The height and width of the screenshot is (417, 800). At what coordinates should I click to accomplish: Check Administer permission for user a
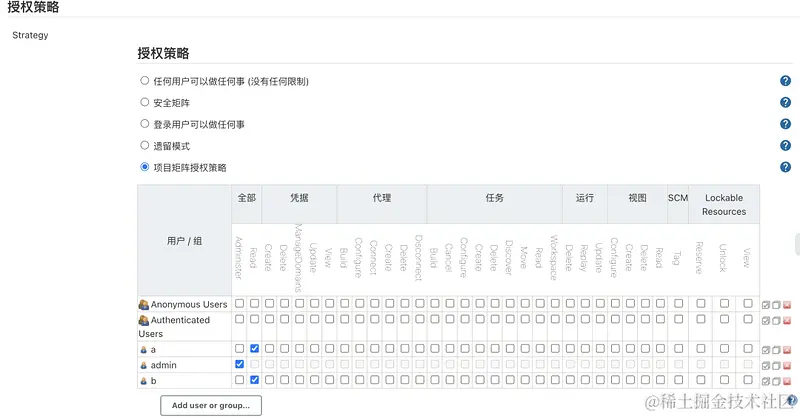coord(239,349)
